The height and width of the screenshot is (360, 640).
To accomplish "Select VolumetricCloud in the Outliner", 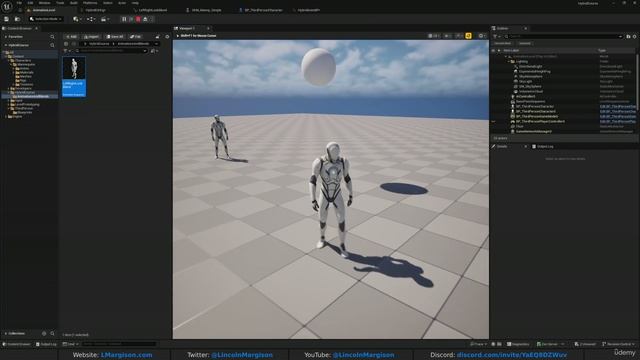I will 531,91.
